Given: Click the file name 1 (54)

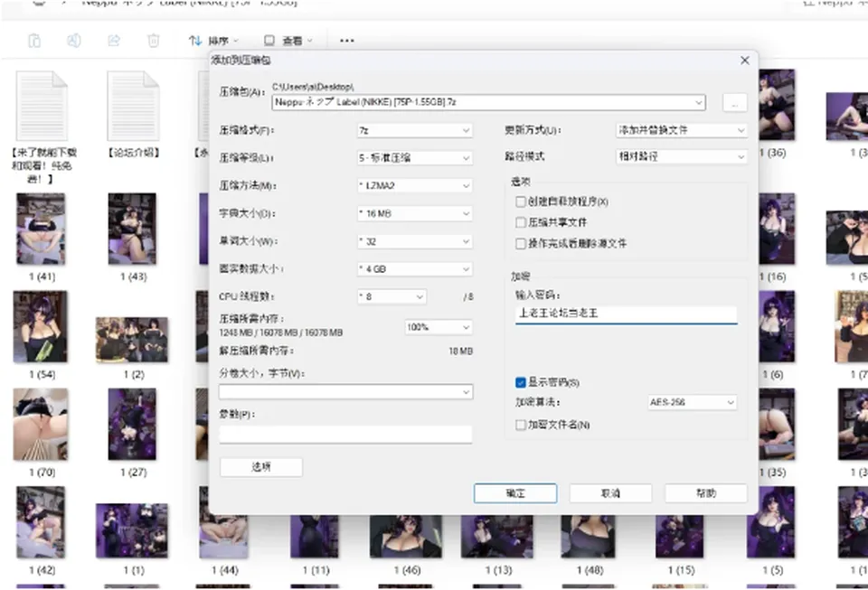Looking at the screenshot, I should (42, 375).
